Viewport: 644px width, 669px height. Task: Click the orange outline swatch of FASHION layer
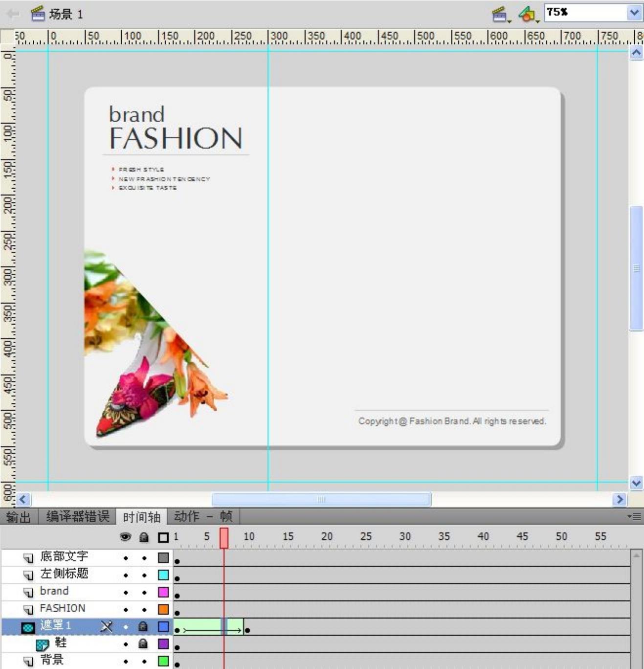click(163, 609)
